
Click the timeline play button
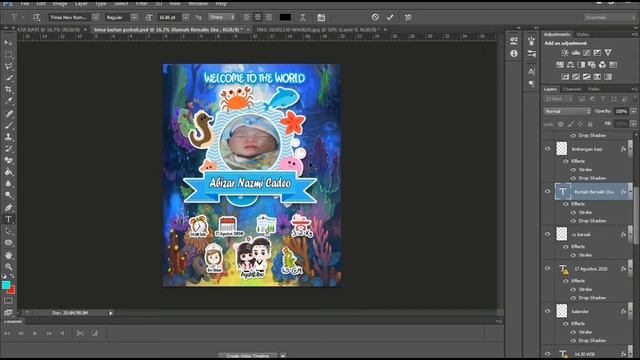(x=35, y=333)
